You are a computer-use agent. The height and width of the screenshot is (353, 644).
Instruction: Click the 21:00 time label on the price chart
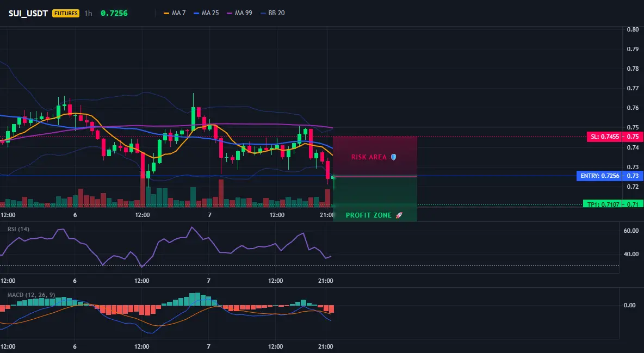(327, 215)
